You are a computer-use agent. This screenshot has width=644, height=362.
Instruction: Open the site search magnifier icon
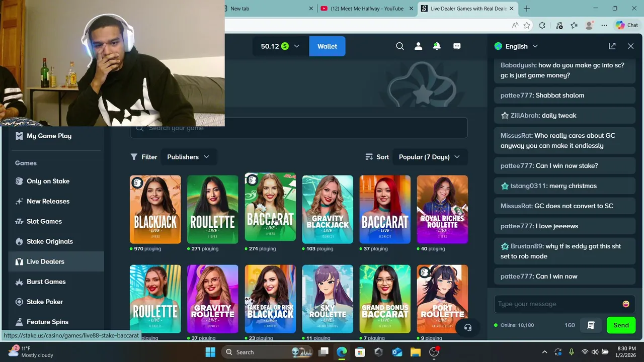coord(400,46)
